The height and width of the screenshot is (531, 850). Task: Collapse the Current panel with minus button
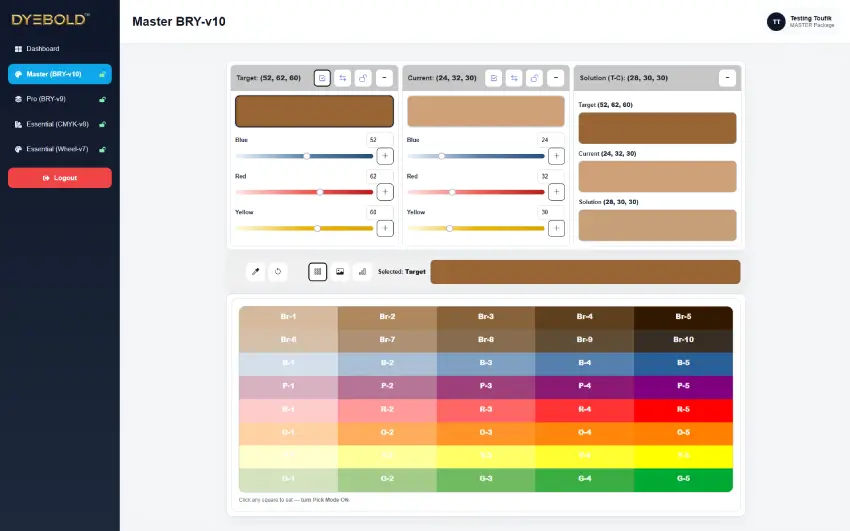pyautogui.click(x=556, y=78)
